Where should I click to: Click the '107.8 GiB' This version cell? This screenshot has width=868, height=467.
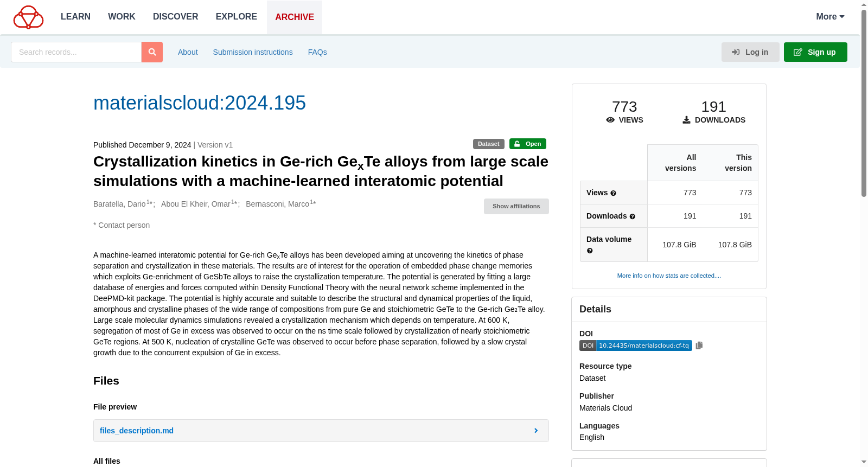[735, 245]
